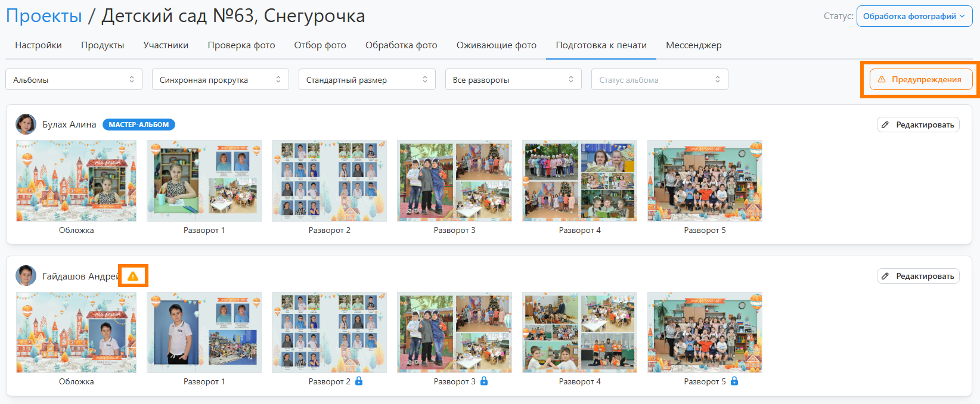980x404 pixels.
Task: Click the МАСТЕР-АЛЬБОМ badge
Action: 138,125
